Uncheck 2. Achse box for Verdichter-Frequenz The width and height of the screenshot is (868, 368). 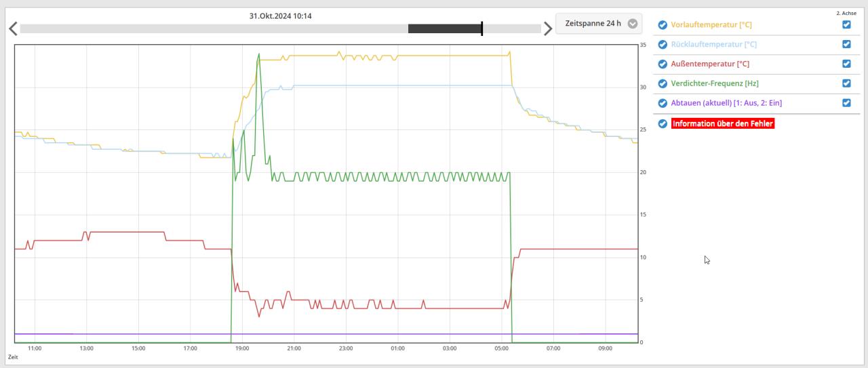tap(846, 84)
